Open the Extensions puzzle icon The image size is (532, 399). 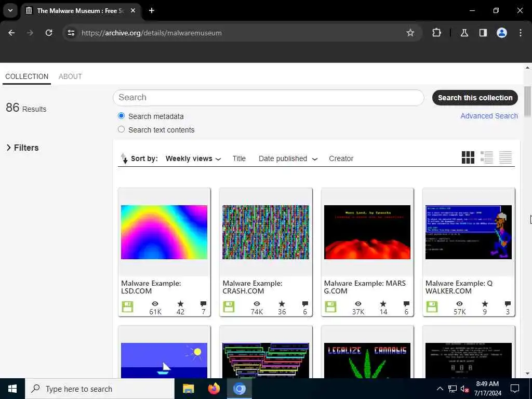pos(436,33)
